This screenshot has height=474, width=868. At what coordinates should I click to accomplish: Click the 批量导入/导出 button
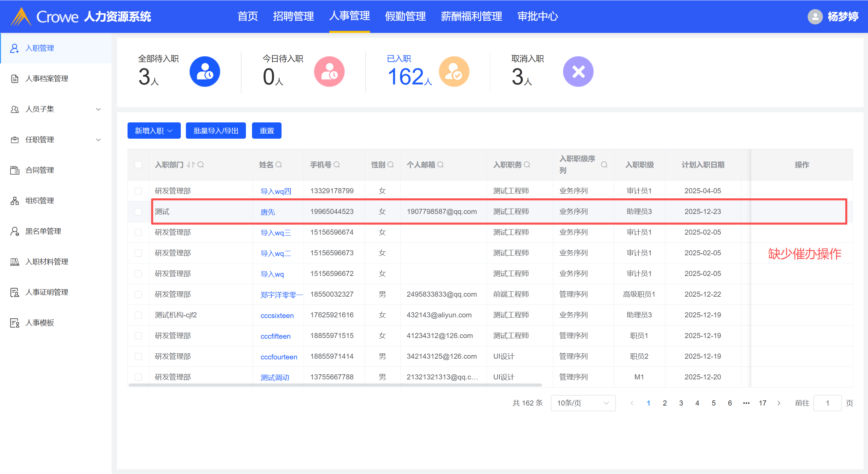tap(216, 131)
